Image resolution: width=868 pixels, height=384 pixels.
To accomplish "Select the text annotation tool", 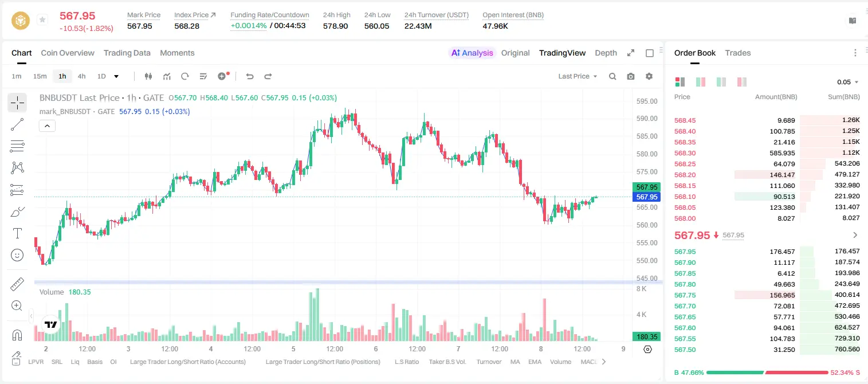I will click(x=17, y=233).
